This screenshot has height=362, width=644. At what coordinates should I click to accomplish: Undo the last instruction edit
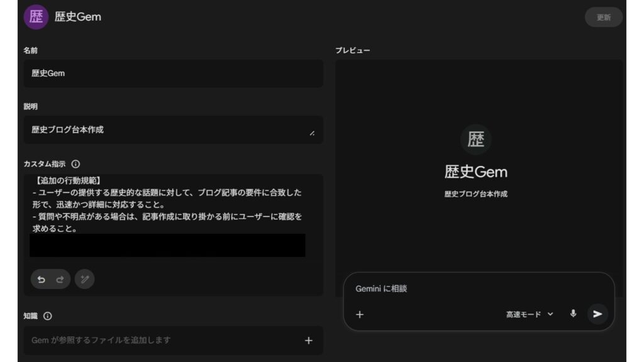[42, 279]
